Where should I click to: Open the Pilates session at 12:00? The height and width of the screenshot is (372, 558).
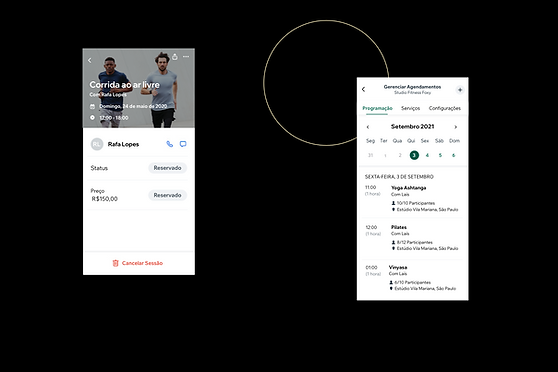(412, 237)
